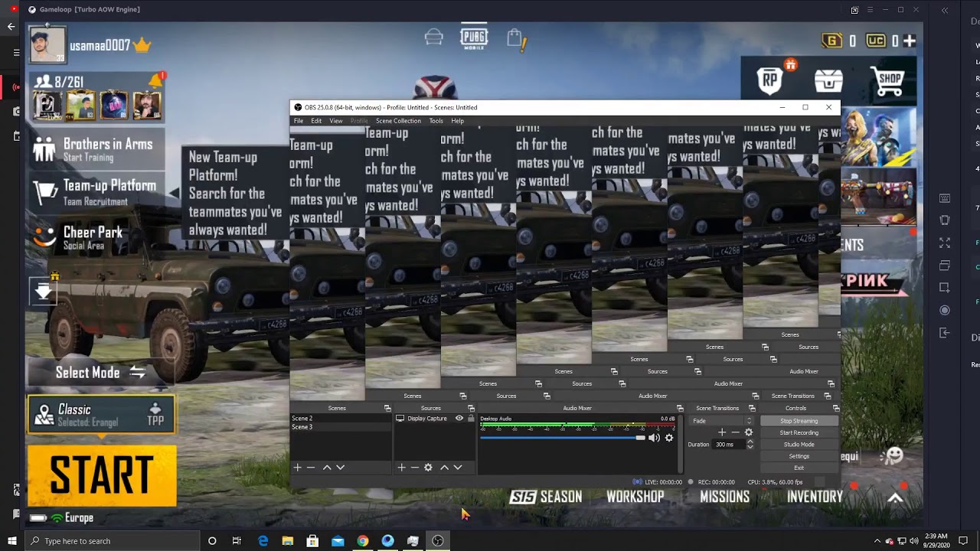Move scene up in Scenes panel
The image size is (980, 551).
(327, 467)
